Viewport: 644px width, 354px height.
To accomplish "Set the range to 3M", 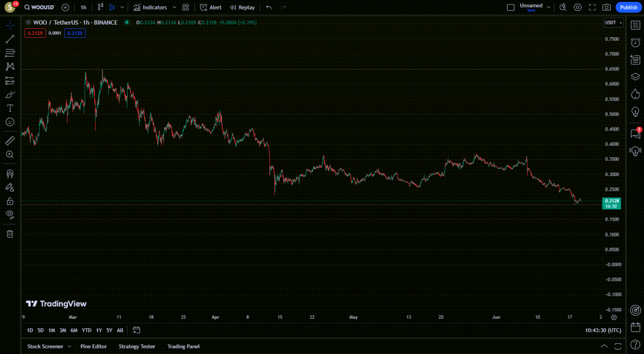I will pos(63,330).
